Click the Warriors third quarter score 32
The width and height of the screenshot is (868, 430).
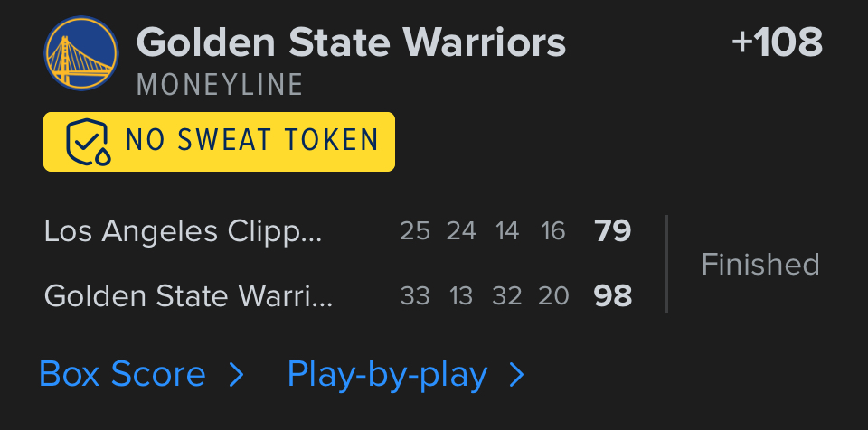(x=507, y=296)
